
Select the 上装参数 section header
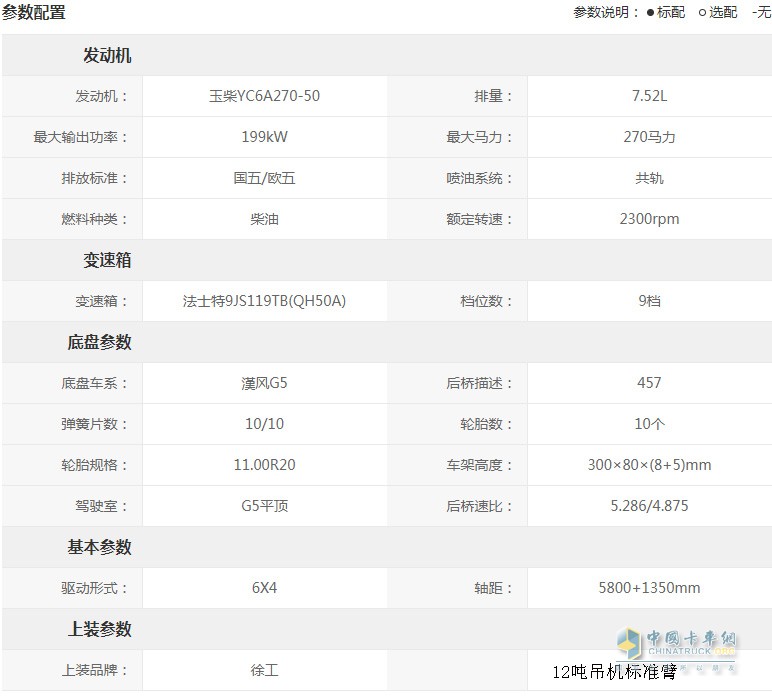99,629
